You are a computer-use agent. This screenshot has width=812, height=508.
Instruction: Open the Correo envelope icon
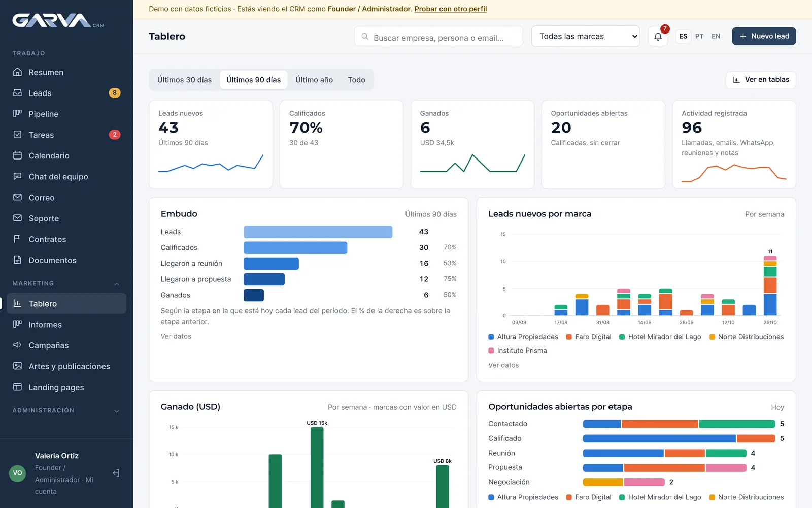click(17, 197)
